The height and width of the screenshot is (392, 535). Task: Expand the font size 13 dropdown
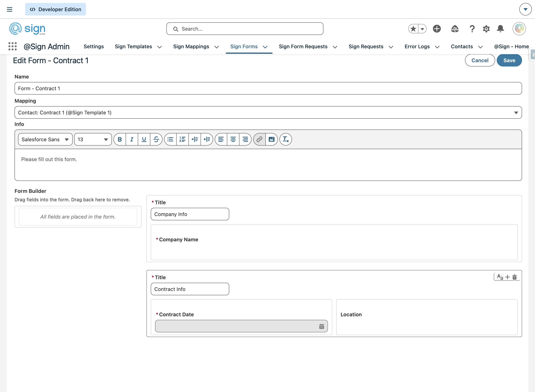pos(93,139)
